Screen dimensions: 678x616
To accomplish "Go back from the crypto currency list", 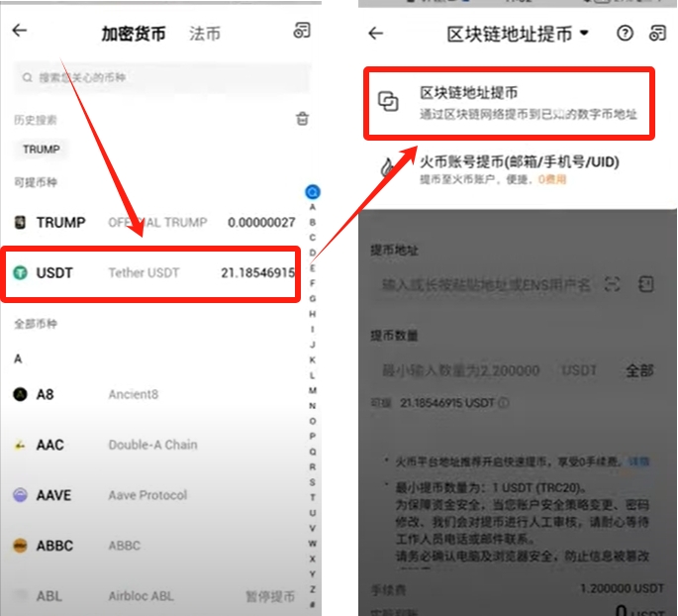I will tap(20, 31).
